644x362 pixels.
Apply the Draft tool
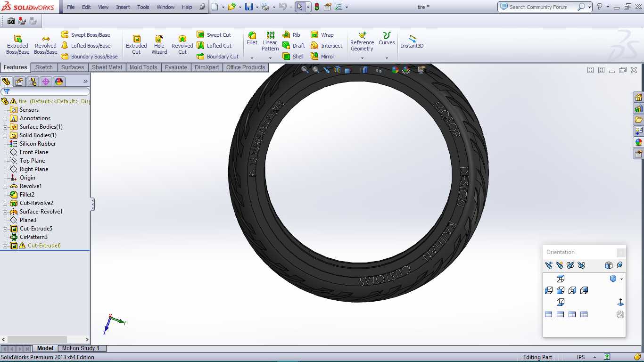294,46
